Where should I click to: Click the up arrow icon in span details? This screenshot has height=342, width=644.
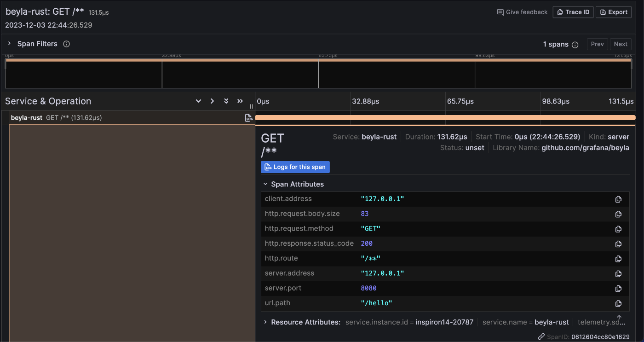(x=619, y=318)
